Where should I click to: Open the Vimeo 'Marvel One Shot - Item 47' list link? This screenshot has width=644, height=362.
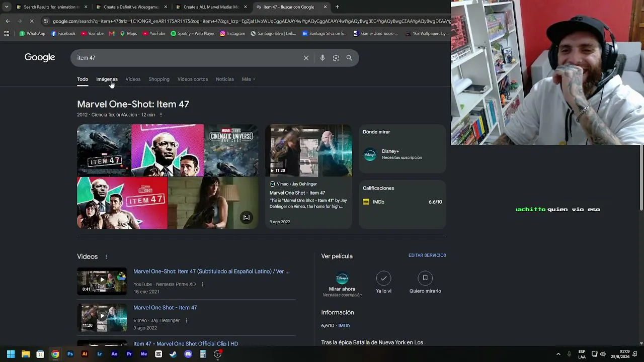pyautogui.click(x=165, y=308)
